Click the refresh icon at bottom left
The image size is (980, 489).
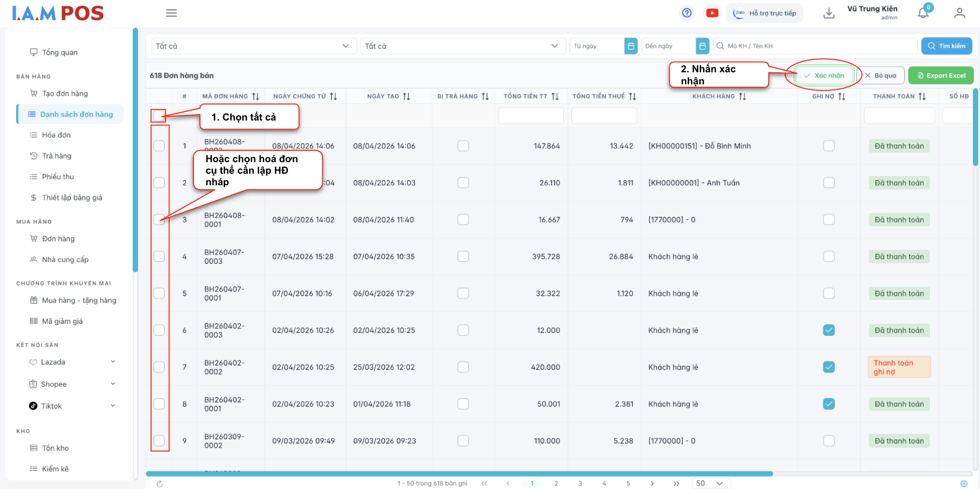click(159, 483)
